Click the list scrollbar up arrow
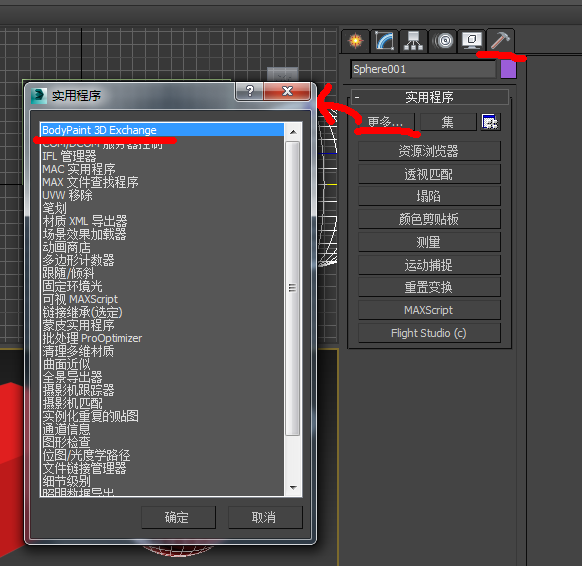The width and height of the screenshot is (582, 566). coord(293,132)
